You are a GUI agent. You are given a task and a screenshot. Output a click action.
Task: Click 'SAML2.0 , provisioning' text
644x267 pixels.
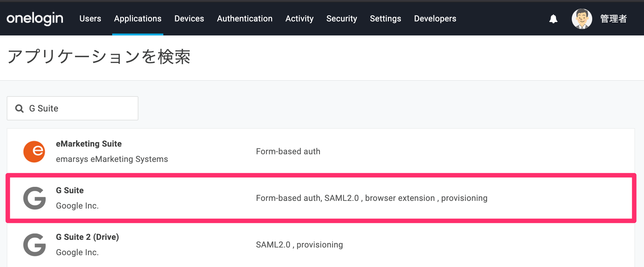(299, 245)
